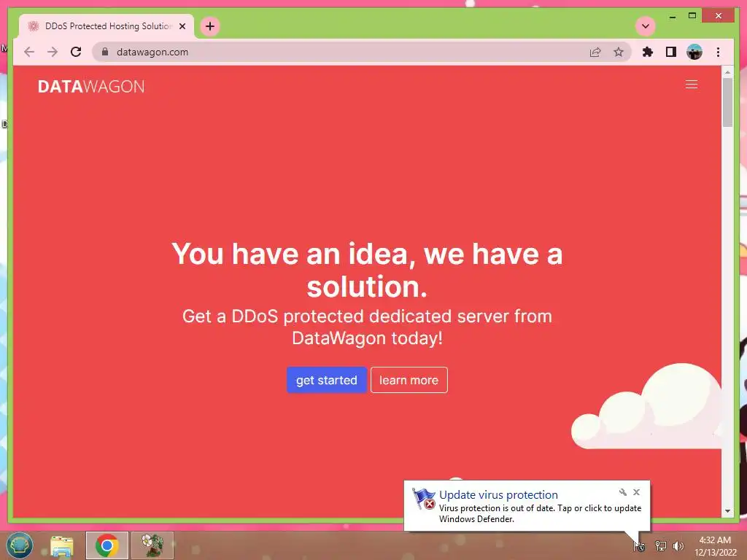Image resolution: width=747 pixels, height=560 pixels.
Task: Maximize the Chrome window
Action: click(x=692, y=16)
